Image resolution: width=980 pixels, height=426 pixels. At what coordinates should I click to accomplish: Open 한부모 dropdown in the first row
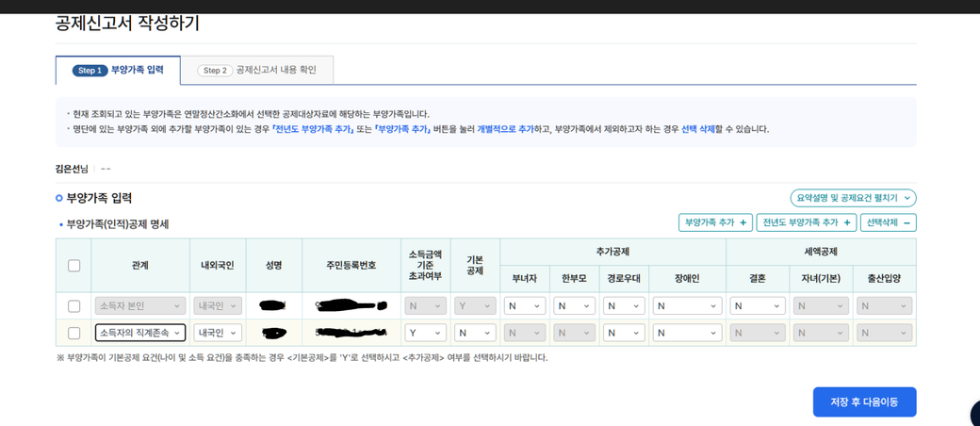pos(574,306)
